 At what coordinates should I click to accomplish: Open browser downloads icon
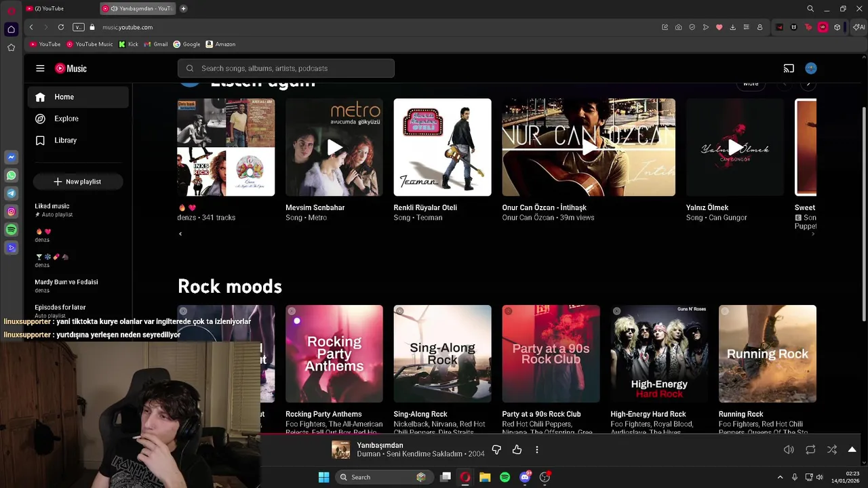click(732, 27)
